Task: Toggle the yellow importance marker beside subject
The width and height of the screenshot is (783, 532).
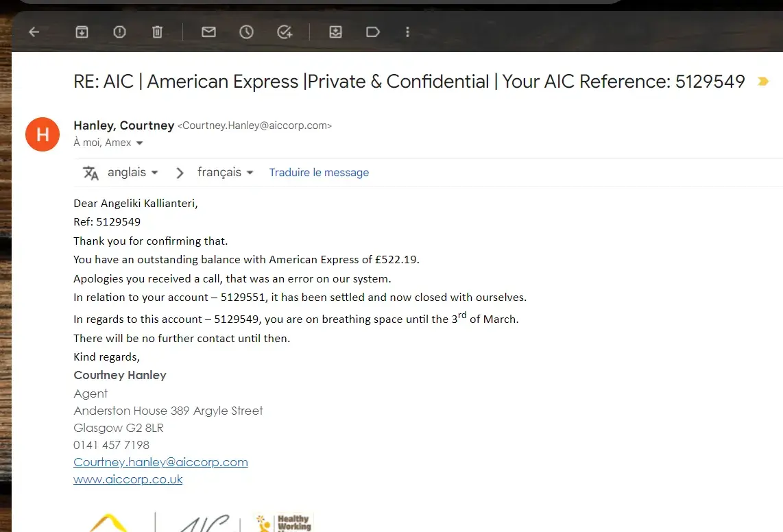Action: pos(762,82)
